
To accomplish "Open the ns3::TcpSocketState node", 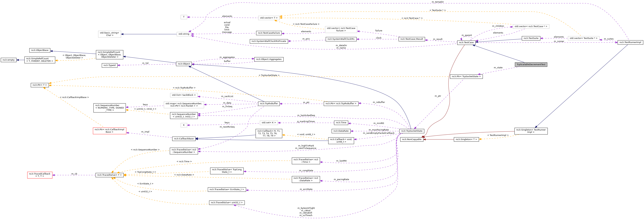I will pyautogui.click(x=412, y=131).
